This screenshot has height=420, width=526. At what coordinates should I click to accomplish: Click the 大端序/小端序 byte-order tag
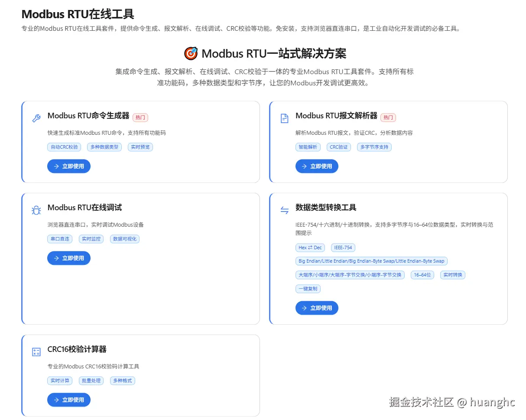pyautogui.click(x=350, y=275)
